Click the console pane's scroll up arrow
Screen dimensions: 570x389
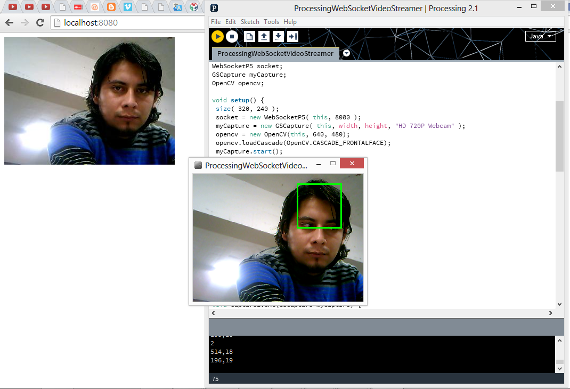559,341
